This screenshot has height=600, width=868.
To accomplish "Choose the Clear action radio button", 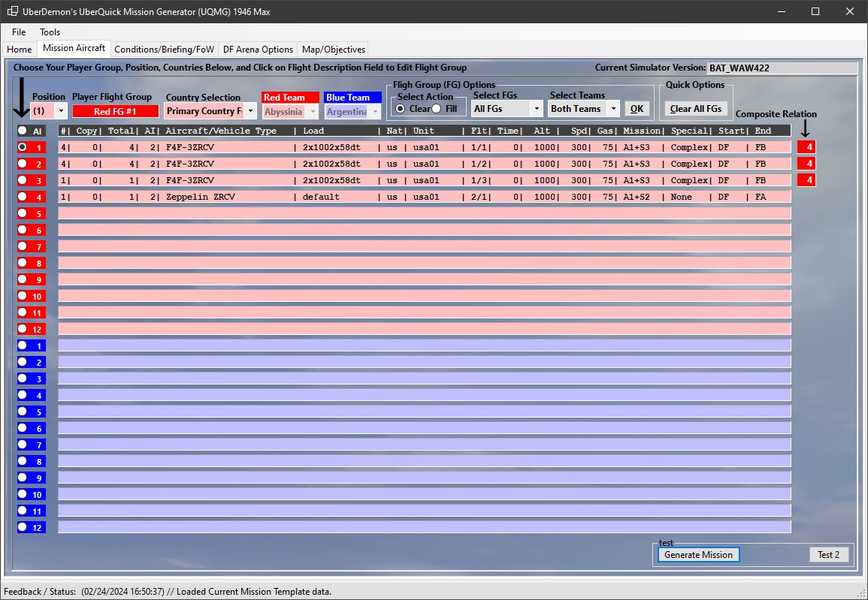I will point(401,108).
